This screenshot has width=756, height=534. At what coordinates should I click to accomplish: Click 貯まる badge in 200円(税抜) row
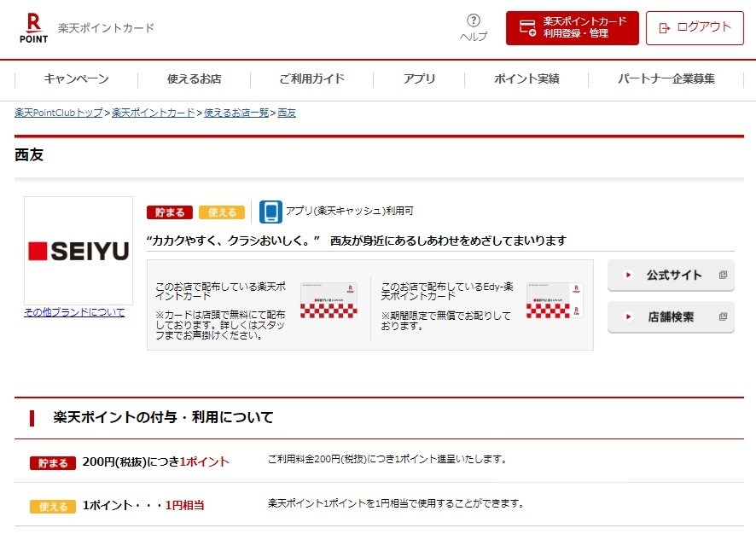coord(53,463)
